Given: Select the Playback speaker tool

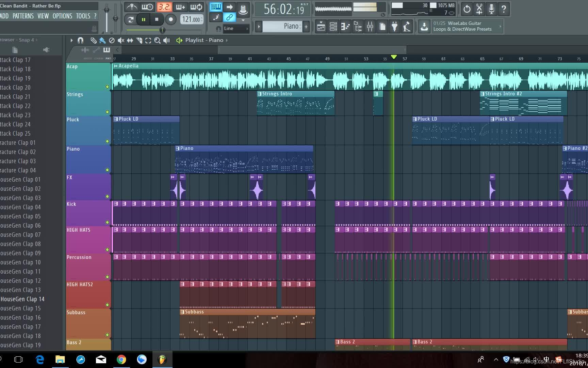Looking at the screenshot, I should click(x=166, y=40).
